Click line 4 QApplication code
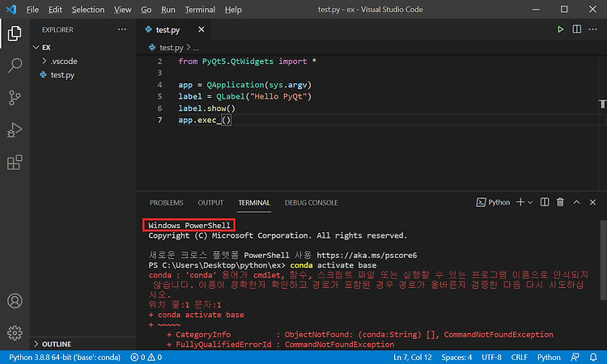This screenshot has height=364, width=607. point(244,85)
